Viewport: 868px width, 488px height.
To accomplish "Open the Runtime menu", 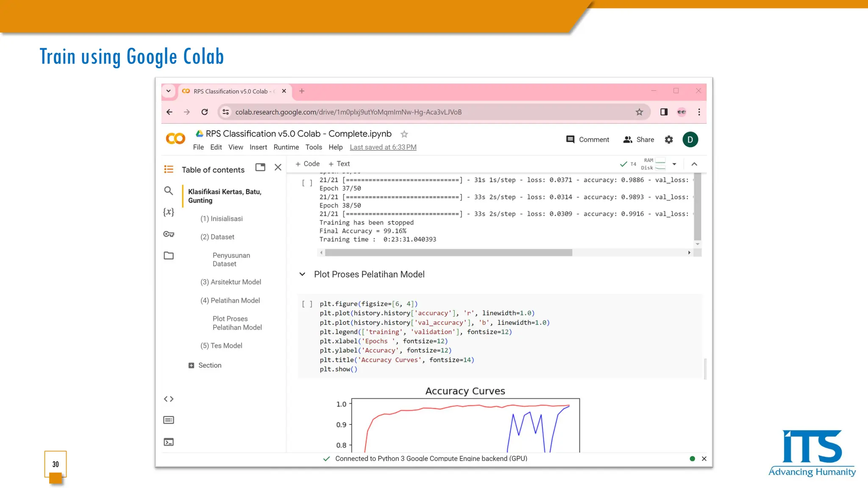I will (286, 147).
